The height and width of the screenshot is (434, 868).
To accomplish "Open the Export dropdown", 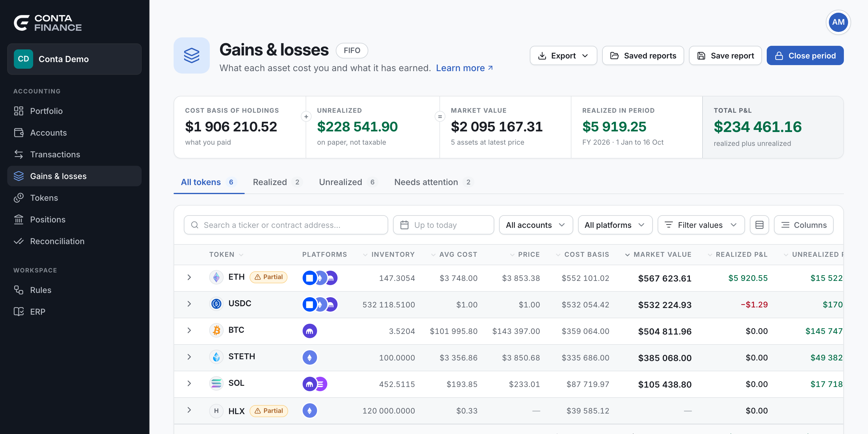I will 563,55.
